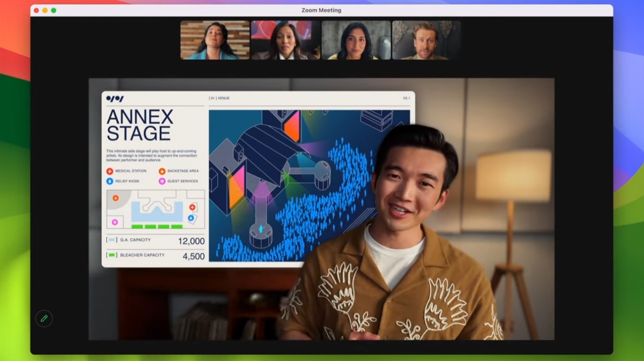Click the slide logo above Annex Stage
644x361 pixels.
[115, 99]
